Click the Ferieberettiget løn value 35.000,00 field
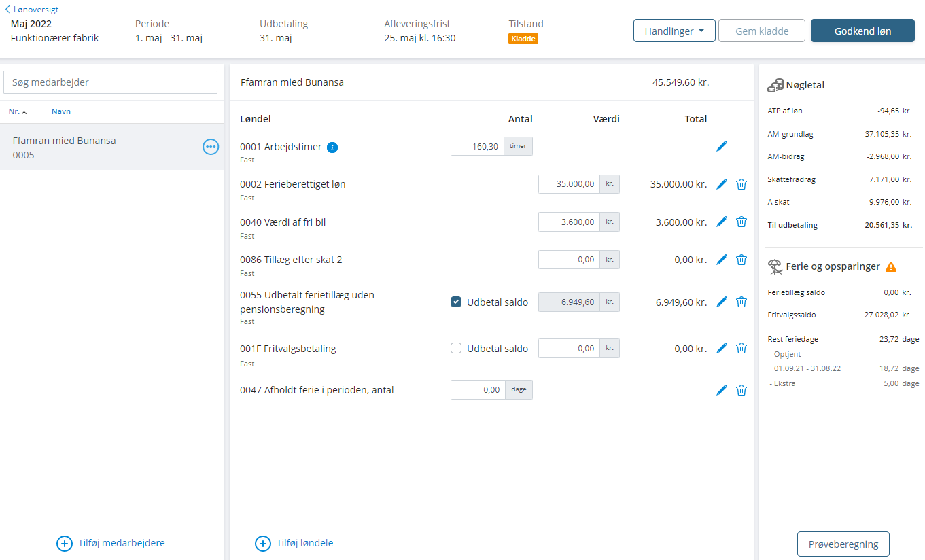Viewport: 925px width, 560px height. [569, 184]
